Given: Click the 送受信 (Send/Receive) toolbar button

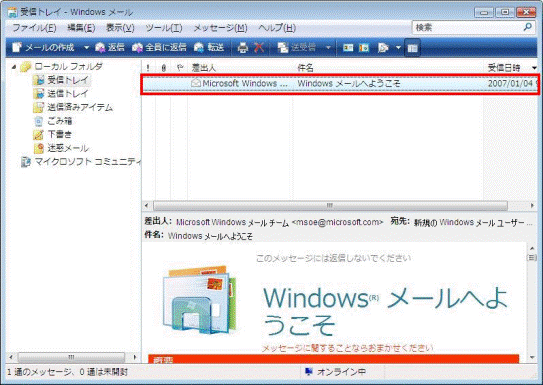Looking at the screenshot, I should point(297,47).
